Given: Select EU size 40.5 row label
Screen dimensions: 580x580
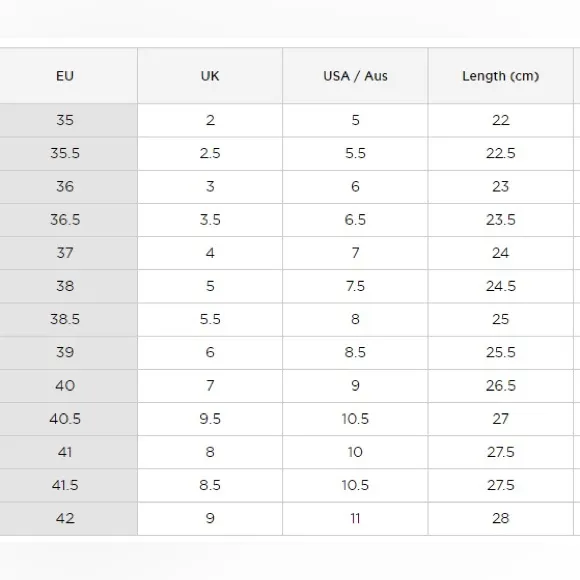Looking at the screenshot, I should coord(65,419).
